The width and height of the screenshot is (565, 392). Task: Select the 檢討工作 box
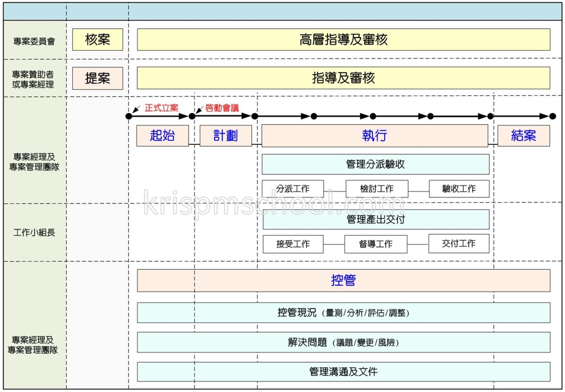pyautogui.click(x=376, y=189)
